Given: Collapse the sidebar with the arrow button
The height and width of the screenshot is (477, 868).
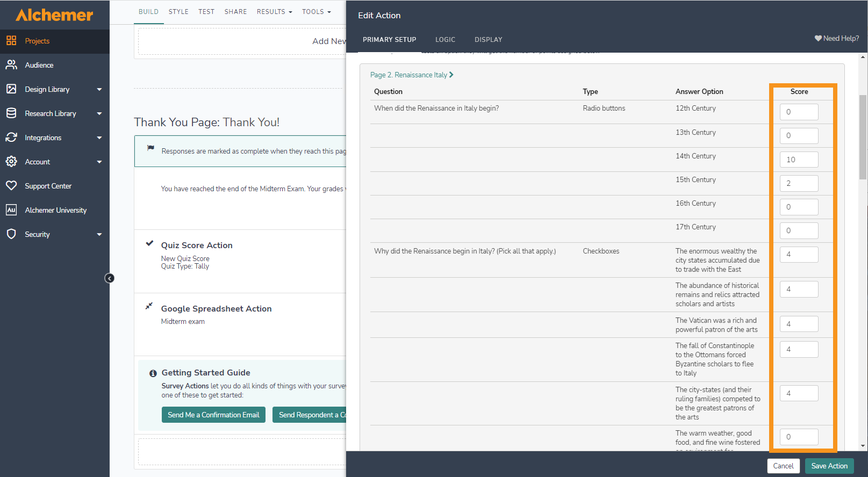Looking at the screenshot, I should pyautogui.click(x=110, y=278).
